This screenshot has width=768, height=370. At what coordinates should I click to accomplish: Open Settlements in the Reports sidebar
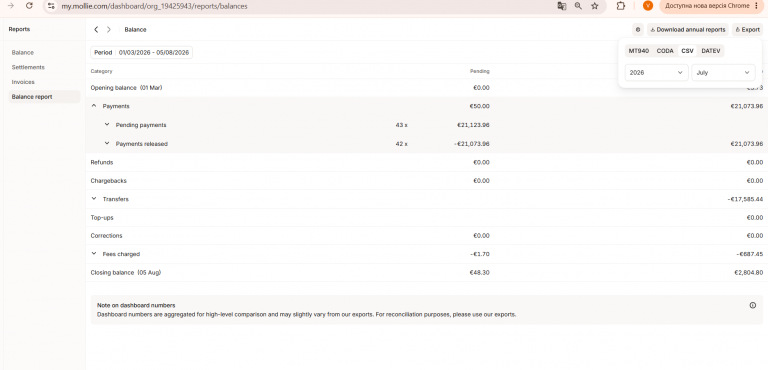[x=28, y=67]
